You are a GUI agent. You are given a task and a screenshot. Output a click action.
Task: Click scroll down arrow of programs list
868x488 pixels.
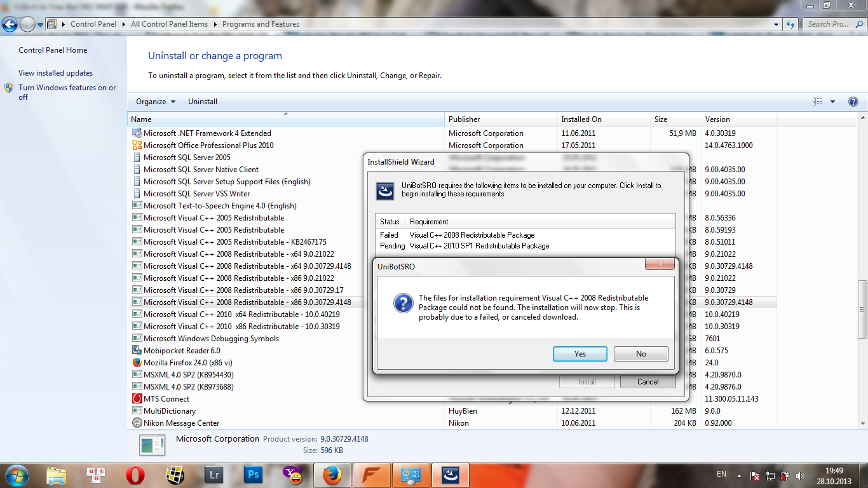pos(862,423)
